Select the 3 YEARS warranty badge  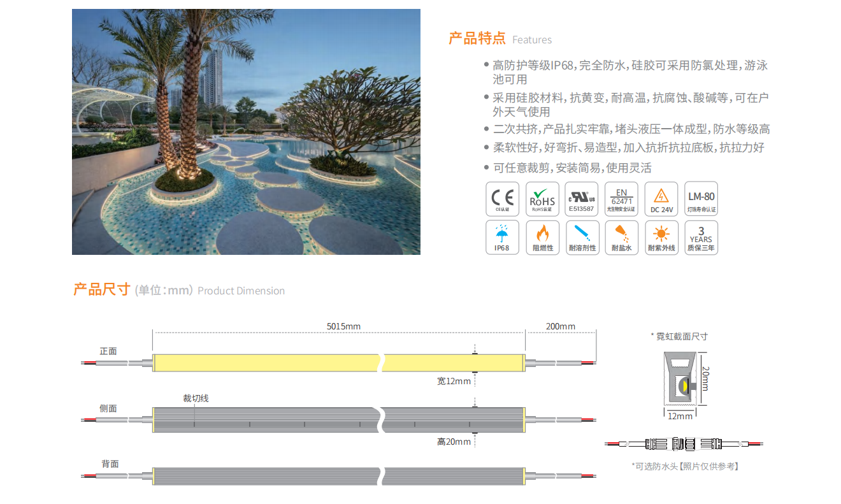tap(701, 238)
